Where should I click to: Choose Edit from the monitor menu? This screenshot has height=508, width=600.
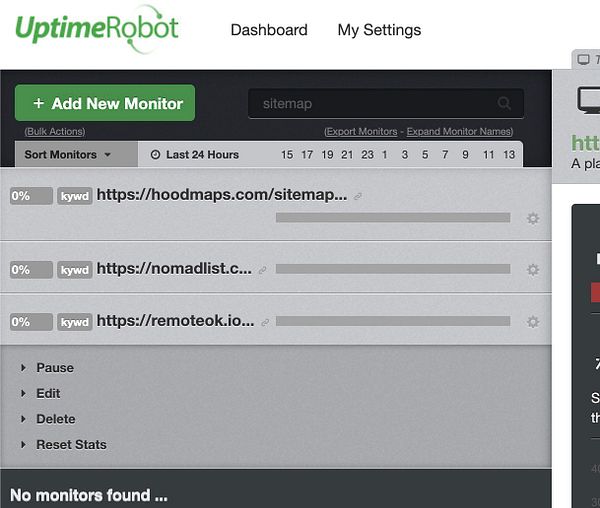[x=48, y=393]
